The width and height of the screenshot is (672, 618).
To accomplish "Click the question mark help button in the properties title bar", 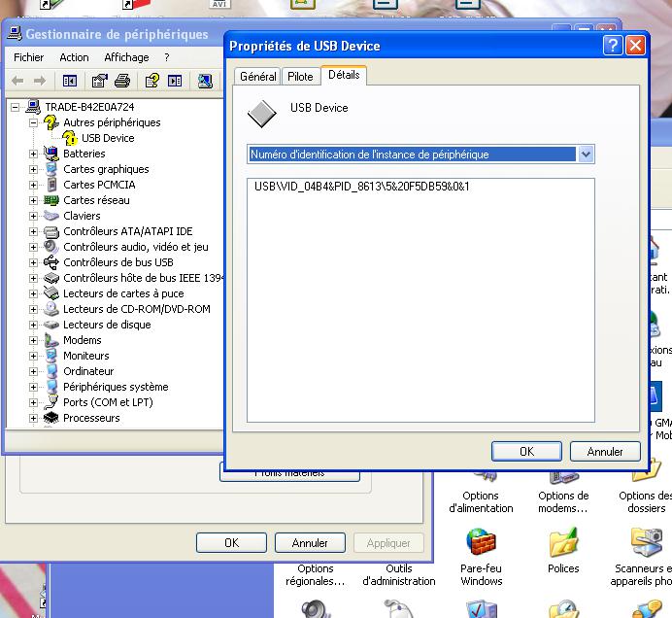I will 613,45.
